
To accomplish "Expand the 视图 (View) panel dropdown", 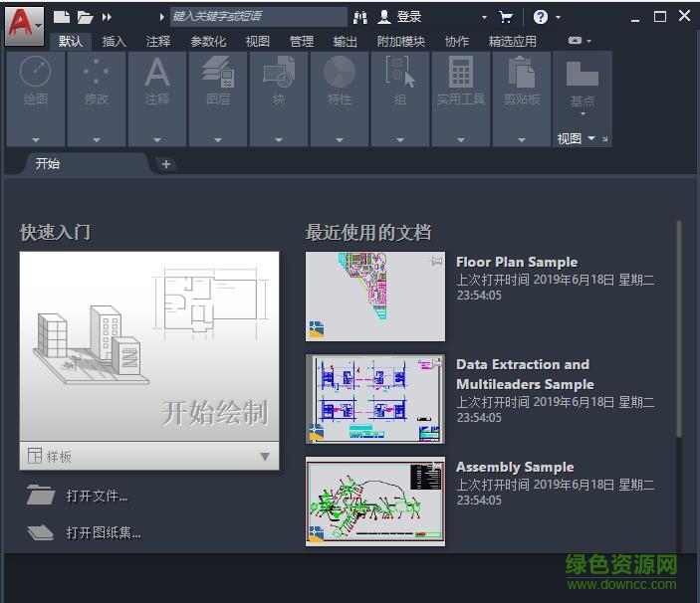I will click(590, 138).
